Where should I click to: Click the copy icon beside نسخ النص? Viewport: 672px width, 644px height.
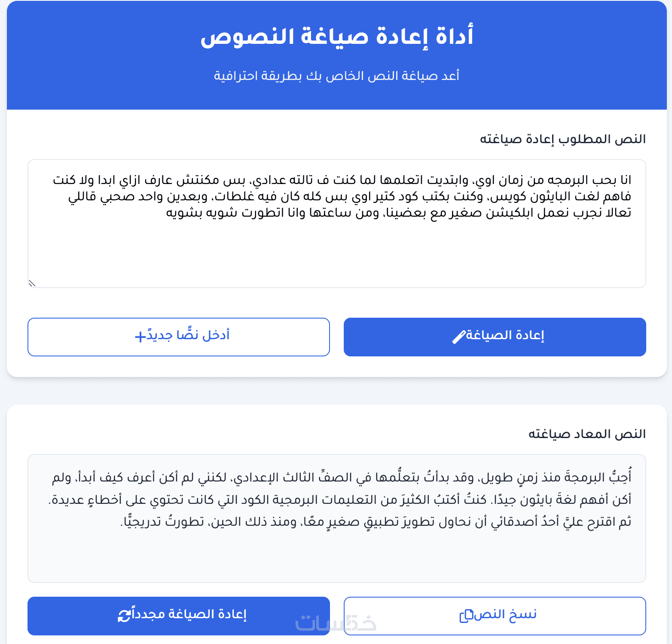(466, 616)
